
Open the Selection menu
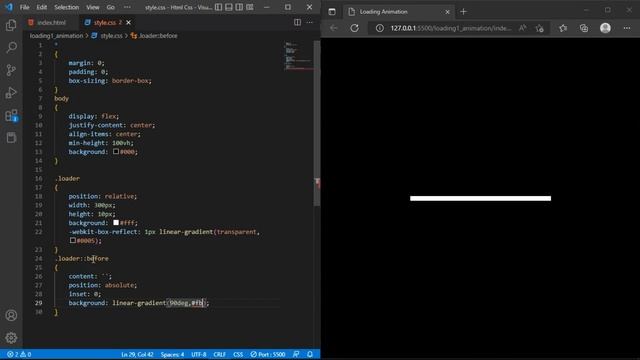(67, 7)
